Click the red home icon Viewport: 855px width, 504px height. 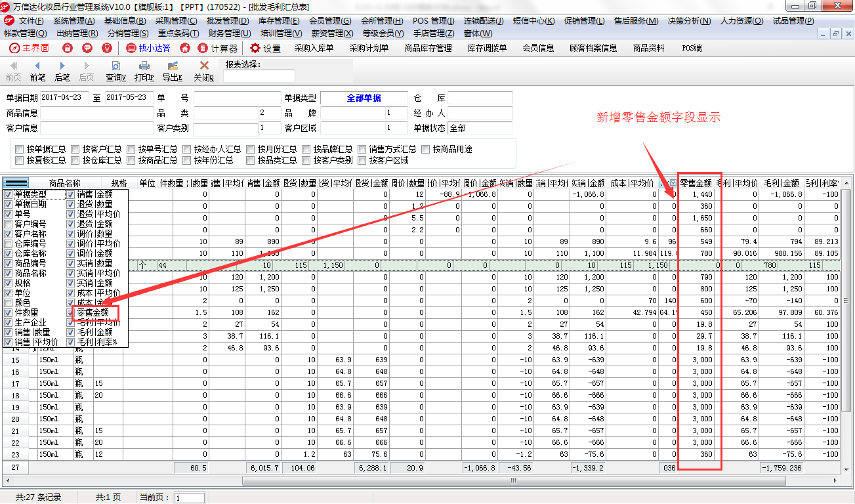[x=185, y=48]
